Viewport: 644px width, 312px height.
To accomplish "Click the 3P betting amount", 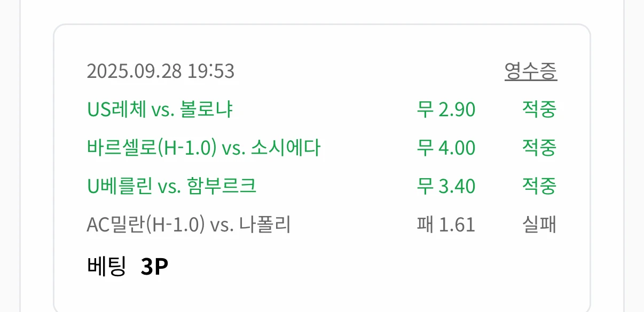I will [x=154, y=267].
